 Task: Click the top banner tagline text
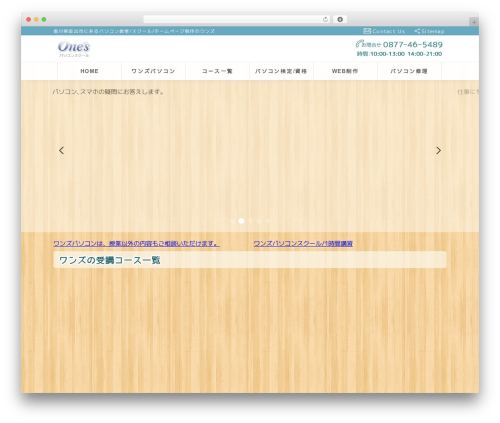tap(134, 31)
